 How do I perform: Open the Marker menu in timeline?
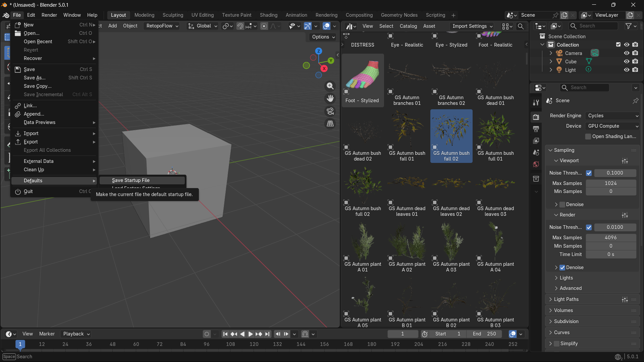pos(47,334)
